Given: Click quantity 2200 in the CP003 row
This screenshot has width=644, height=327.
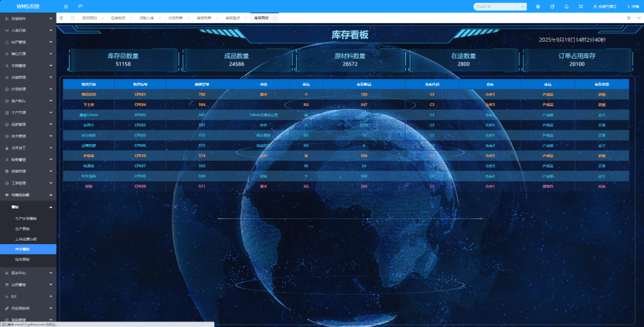Looking at the screenshot, I should click(364, 125).
